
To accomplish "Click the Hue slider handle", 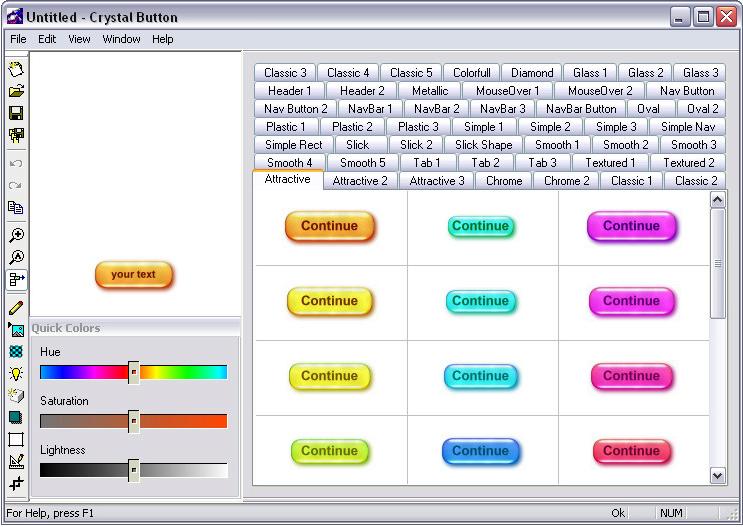I will click(133, 372).
